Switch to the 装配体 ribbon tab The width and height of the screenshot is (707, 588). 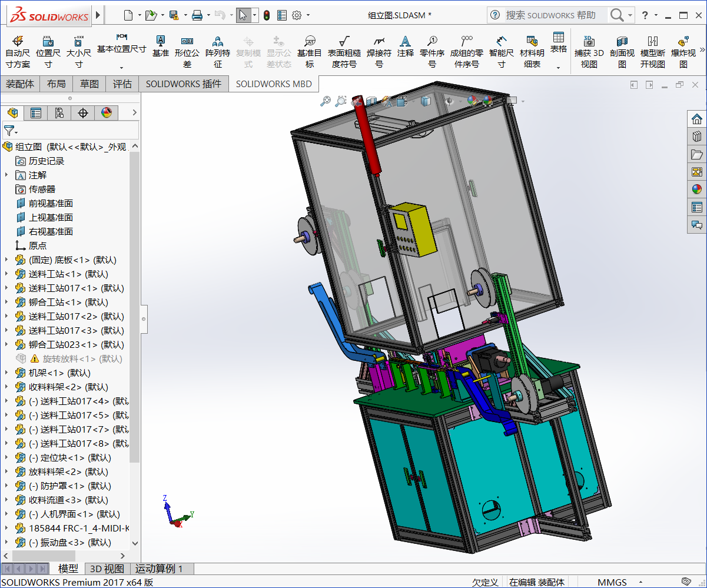(x=20, y=84)
